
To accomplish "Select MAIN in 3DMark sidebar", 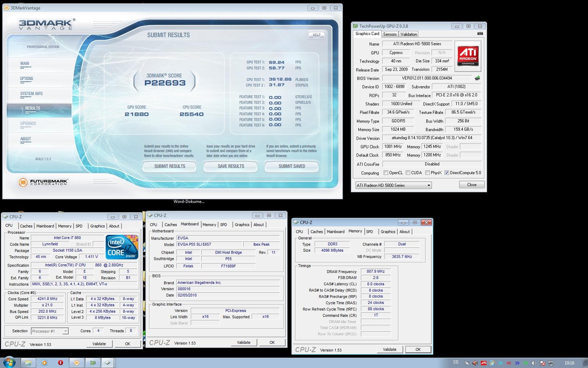I will pos(25,63).
